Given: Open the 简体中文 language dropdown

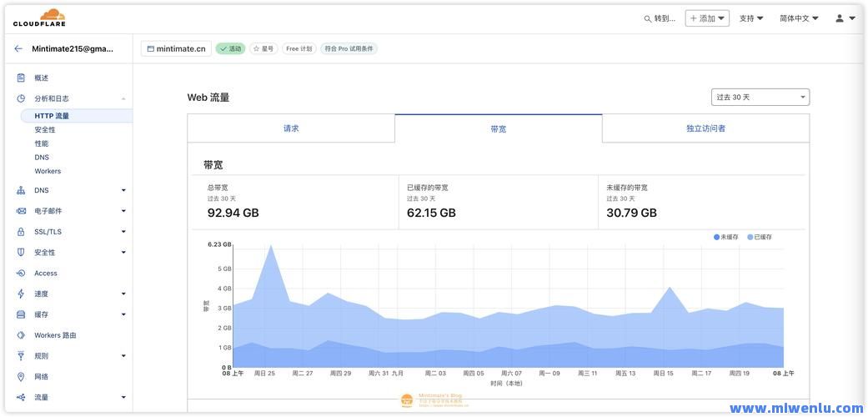Looking at the screenshot, I should click(x=799, y=18).
